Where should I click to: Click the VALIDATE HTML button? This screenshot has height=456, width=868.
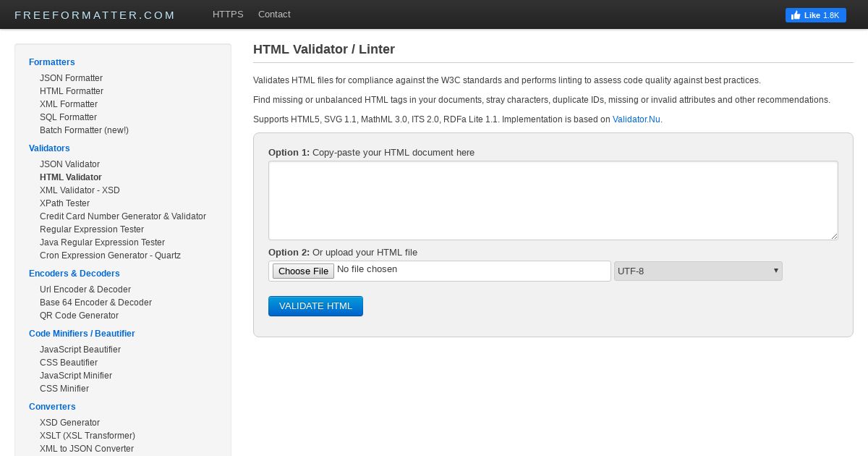pos(315,306)
